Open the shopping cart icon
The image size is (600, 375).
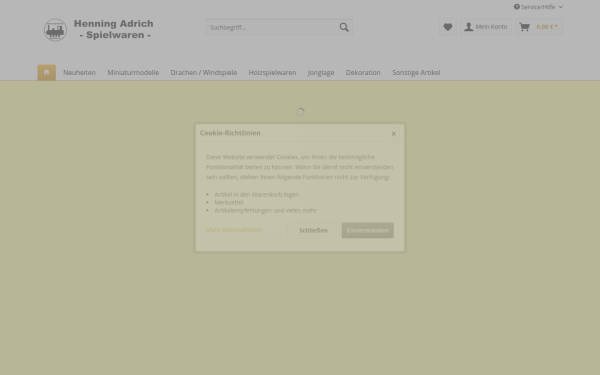click(x=525, y=27)
